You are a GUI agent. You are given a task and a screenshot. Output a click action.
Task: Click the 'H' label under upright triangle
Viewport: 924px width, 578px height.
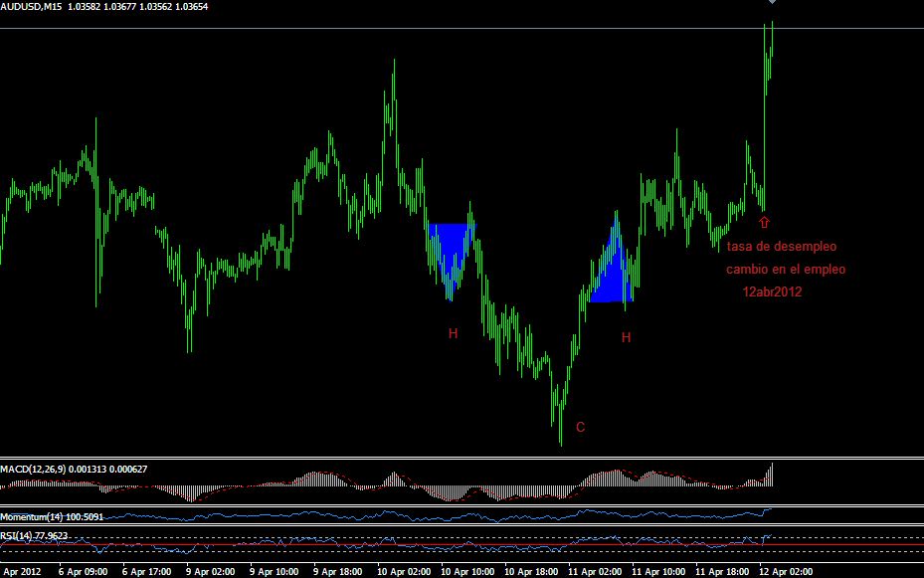pos(626,338)
